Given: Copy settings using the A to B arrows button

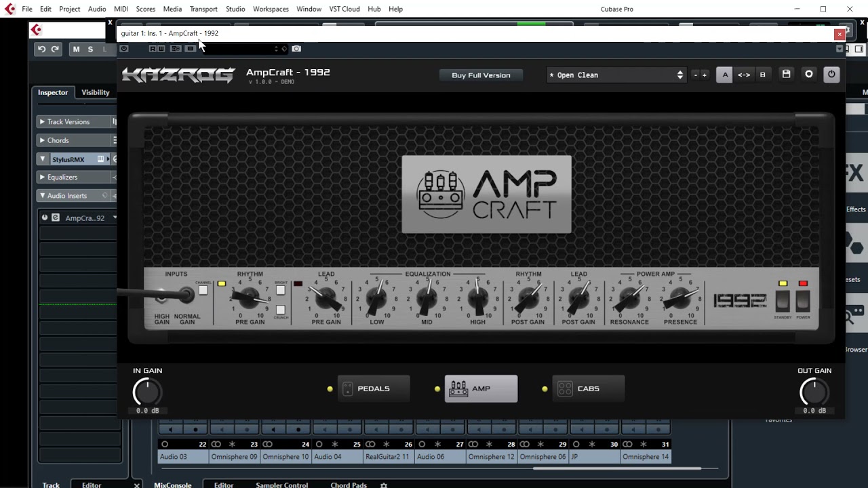Looking at the screenshot, I should pyautogui.click(x=744, y=75).
